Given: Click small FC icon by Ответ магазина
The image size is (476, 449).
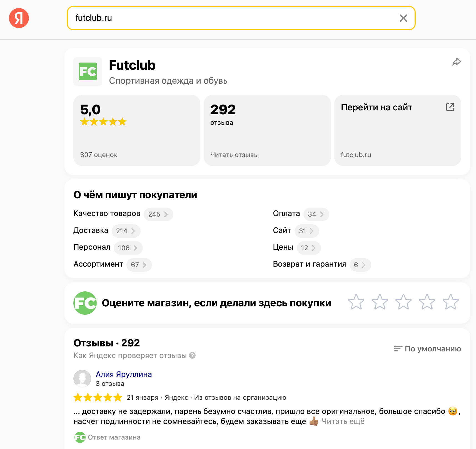Looking at the screenshot, I should (x=80, y=437).
